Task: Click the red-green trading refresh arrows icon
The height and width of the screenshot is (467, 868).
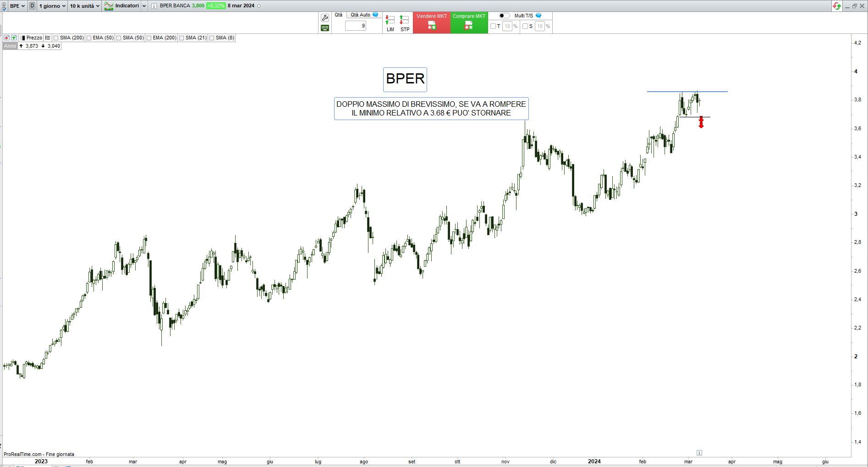Action: point(837,6)
